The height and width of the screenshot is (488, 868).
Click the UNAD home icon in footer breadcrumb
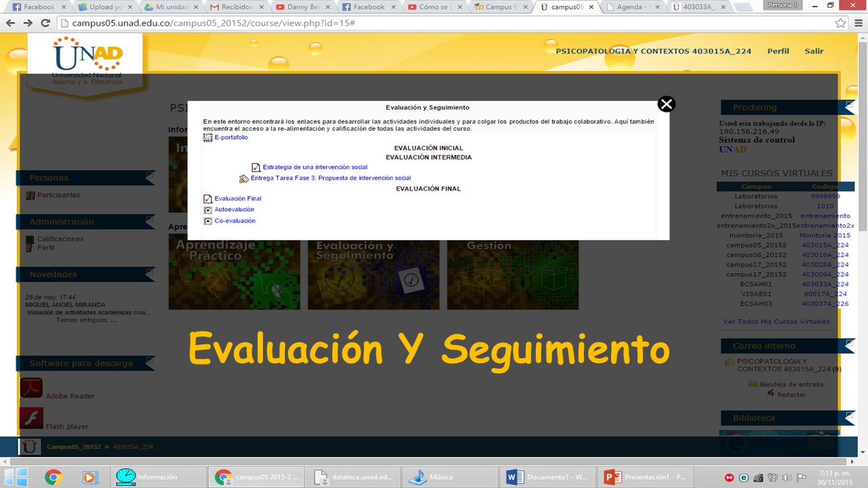click(x=29, y=447)
